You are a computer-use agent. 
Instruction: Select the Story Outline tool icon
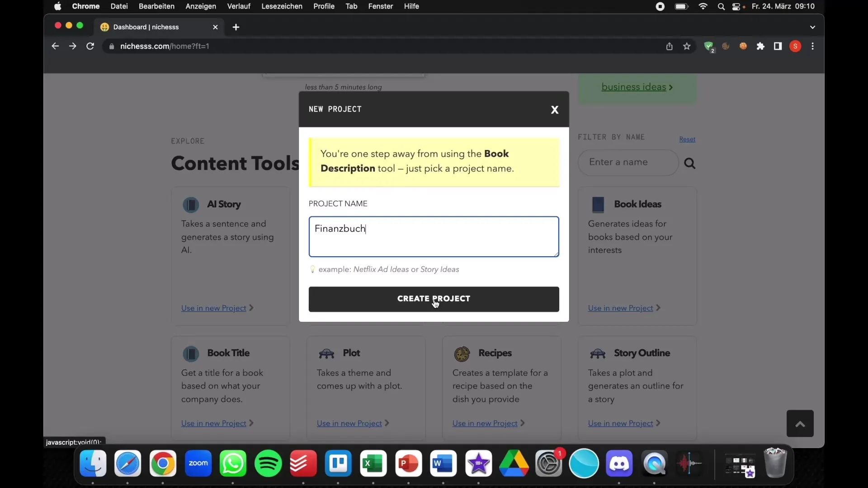pos(598,353)
